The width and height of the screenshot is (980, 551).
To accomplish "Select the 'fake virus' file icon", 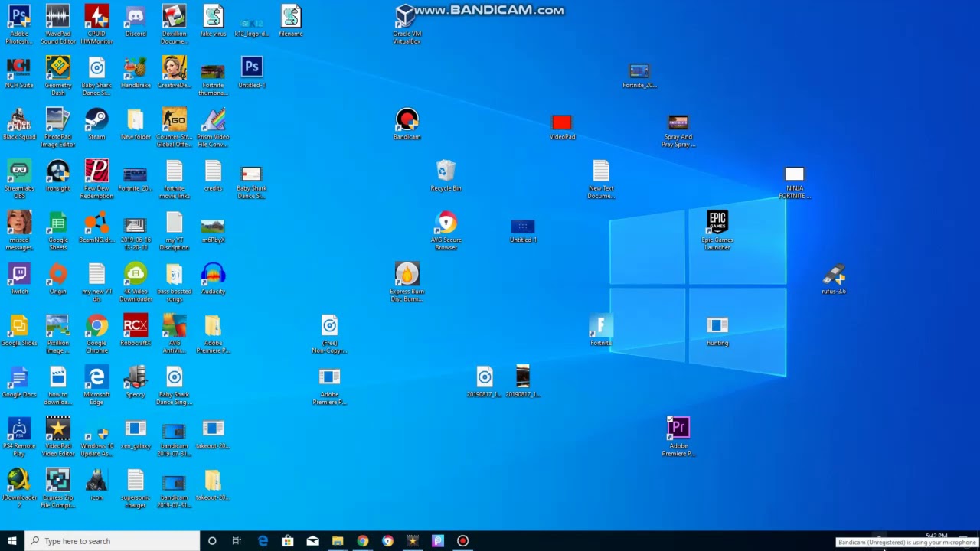I will coord(213,21).
